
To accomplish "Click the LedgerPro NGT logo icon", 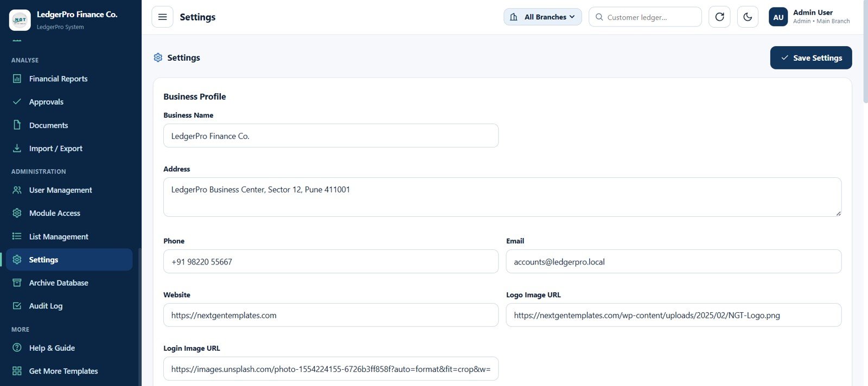I will pos(20,20).
